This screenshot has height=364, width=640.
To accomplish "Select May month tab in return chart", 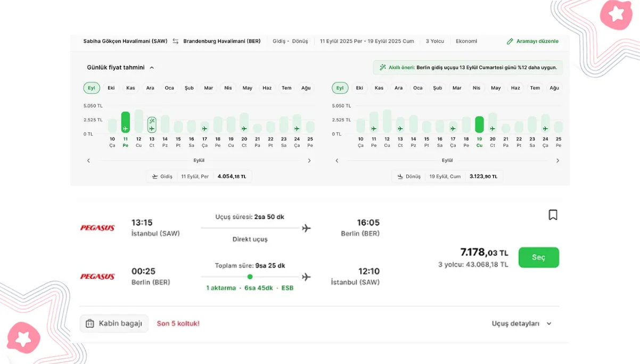I will (x=496, y=88).
